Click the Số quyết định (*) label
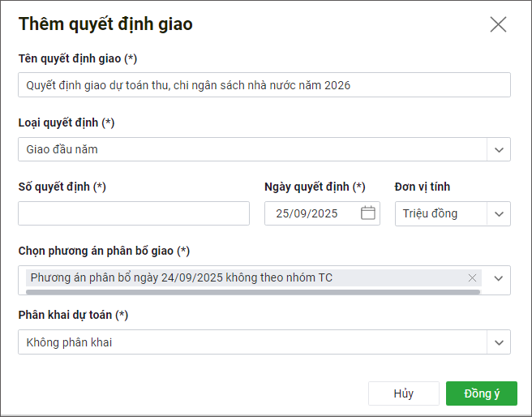The image size is (532, 417). (62, 187)
